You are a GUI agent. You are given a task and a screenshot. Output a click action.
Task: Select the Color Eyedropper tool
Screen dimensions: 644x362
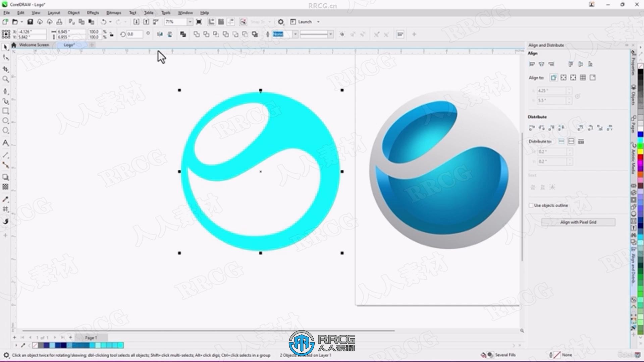click(5, 199)
